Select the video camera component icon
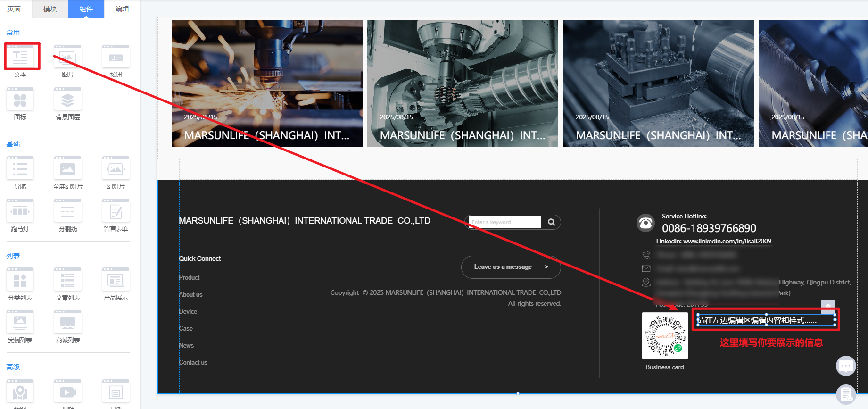The height and width of the screenshot is (409, 868). pyautogui.click(x=68, y=392)
